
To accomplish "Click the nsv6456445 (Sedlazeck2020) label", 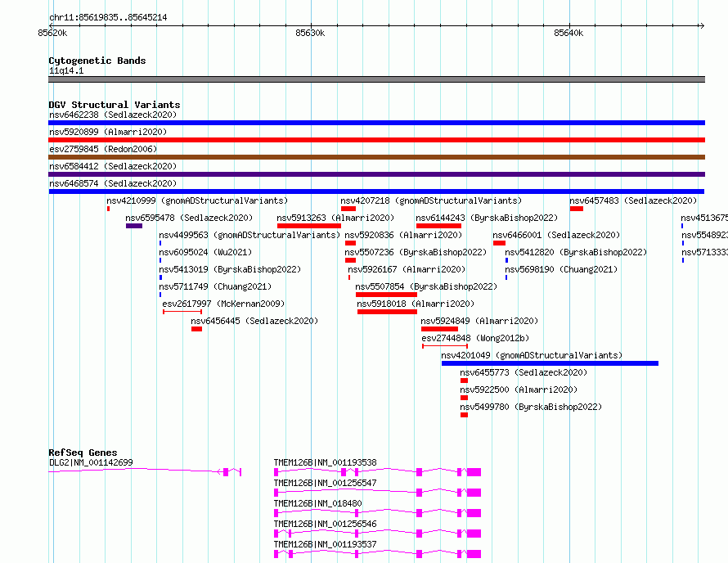I will coord(254,321).
